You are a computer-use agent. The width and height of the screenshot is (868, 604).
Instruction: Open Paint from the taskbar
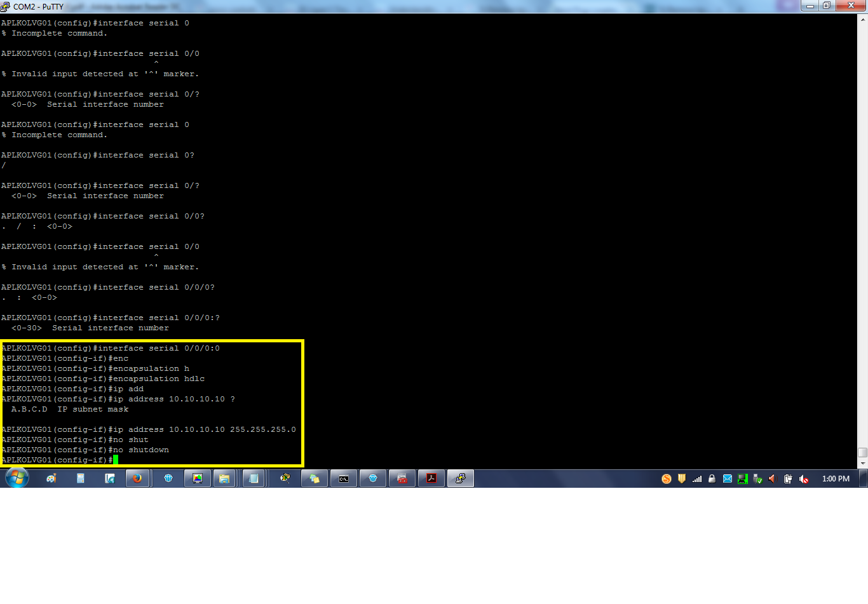pyautogui.click(x=52, y=478)
